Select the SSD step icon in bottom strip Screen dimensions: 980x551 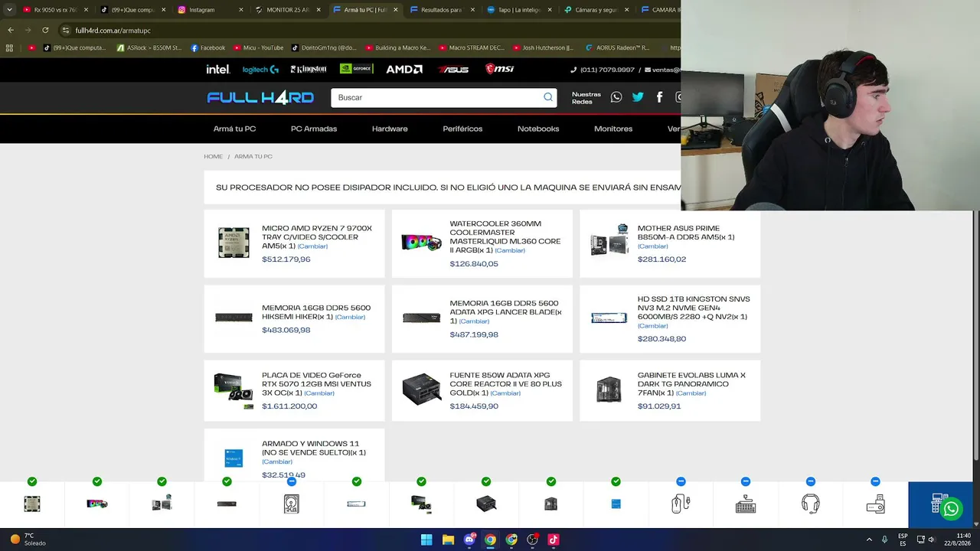(356, 504)
